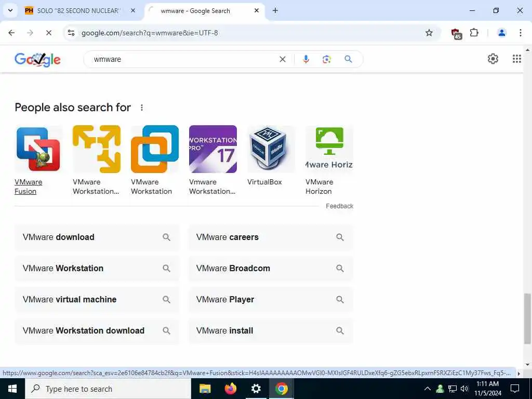The image size is (532, 399).
Task: Open the ad blocker extension with badge 45
Action: tap(456, 33)
